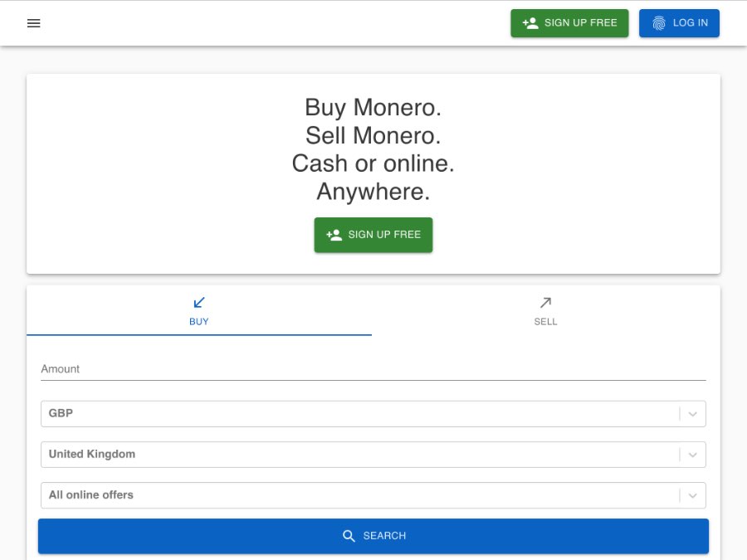
Task: Click the magnifier icon in the Search button
Action: pyautogui.click(x=349, y=535)
